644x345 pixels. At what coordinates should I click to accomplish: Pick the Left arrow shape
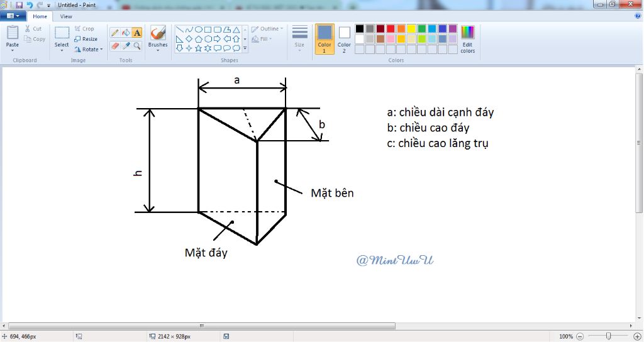226,39
